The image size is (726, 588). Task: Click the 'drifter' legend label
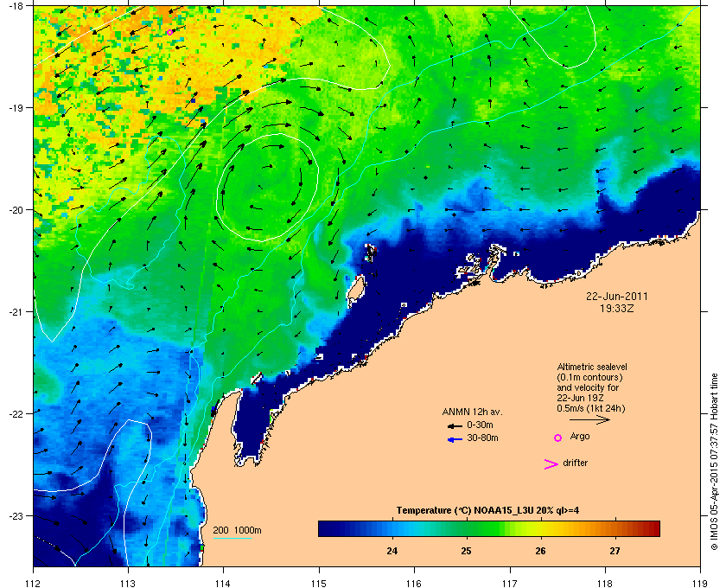pos(575,463)
